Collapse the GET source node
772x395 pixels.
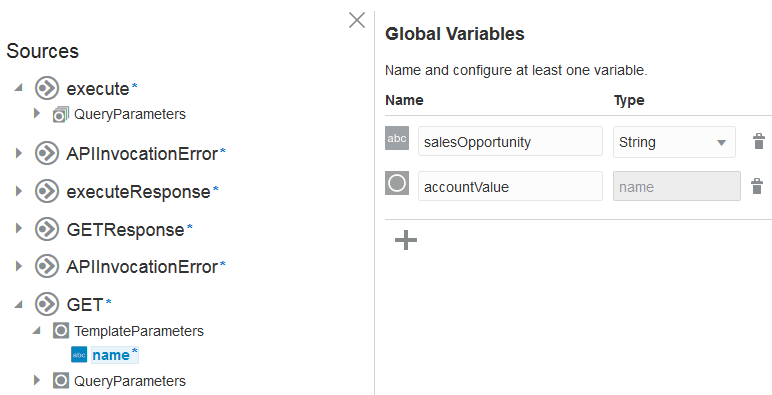click(19, 305)
